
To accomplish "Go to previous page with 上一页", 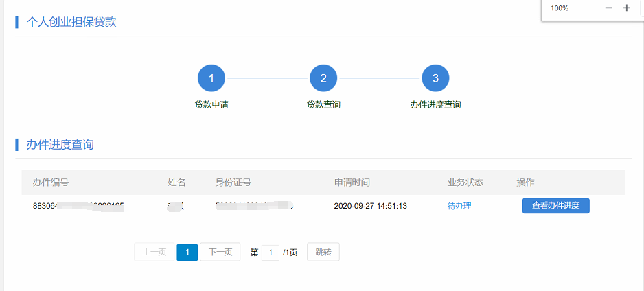I will click(154, 253).
